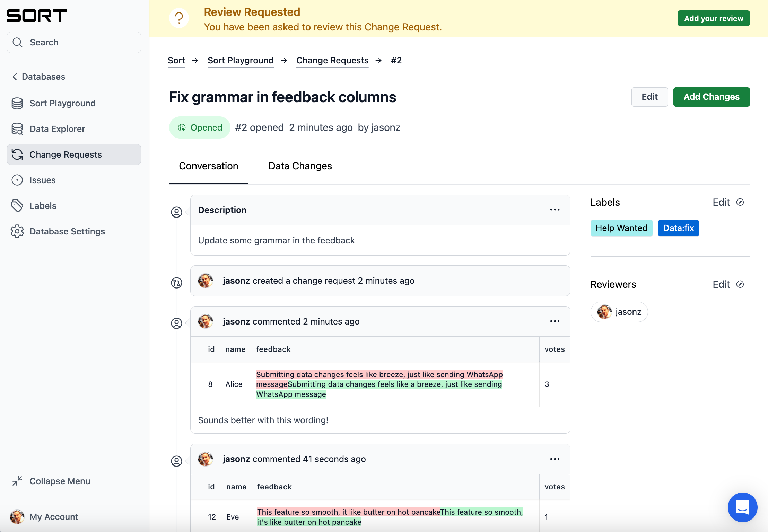The width and height of the screenshot is (768, 532).
Task: Click person icon beside 2 minutes ago comment
Action: pyautogui.click(x=176, y=323)
